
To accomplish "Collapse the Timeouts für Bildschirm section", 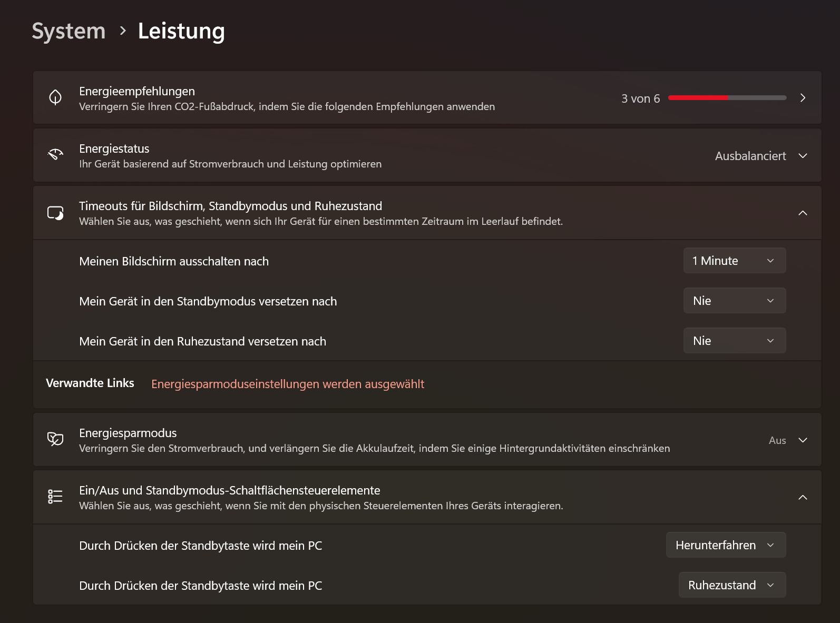I will click(803, 213).
